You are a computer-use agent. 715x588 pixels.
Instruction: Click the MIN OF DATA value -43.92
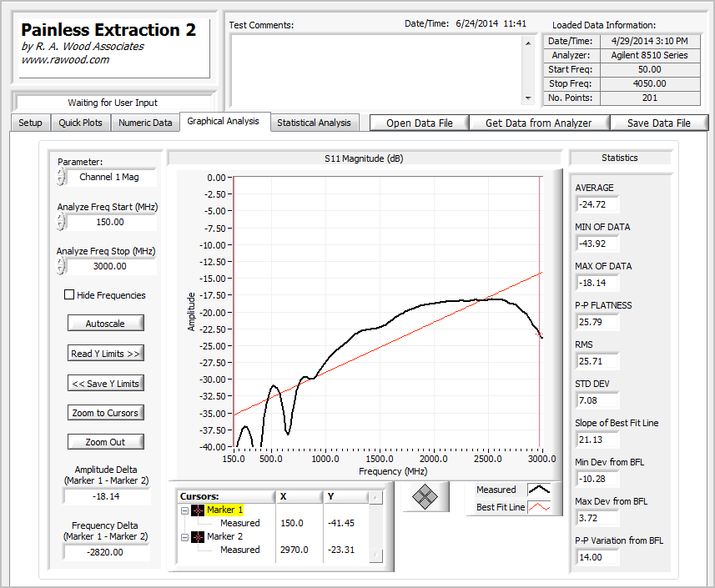point(597,244)
